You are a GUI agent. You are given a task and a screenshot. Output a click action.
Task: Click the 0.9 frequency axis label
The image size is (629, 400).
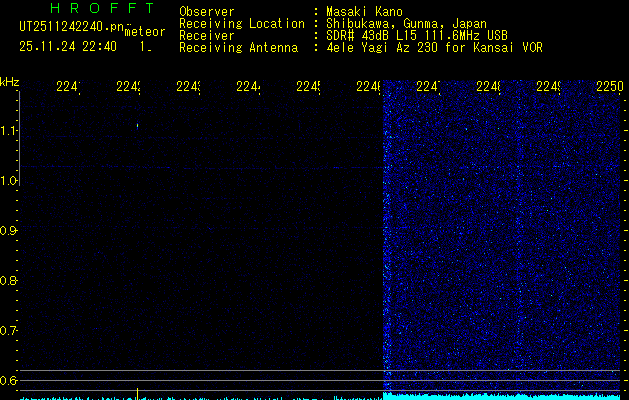click(x=8, y=231)
